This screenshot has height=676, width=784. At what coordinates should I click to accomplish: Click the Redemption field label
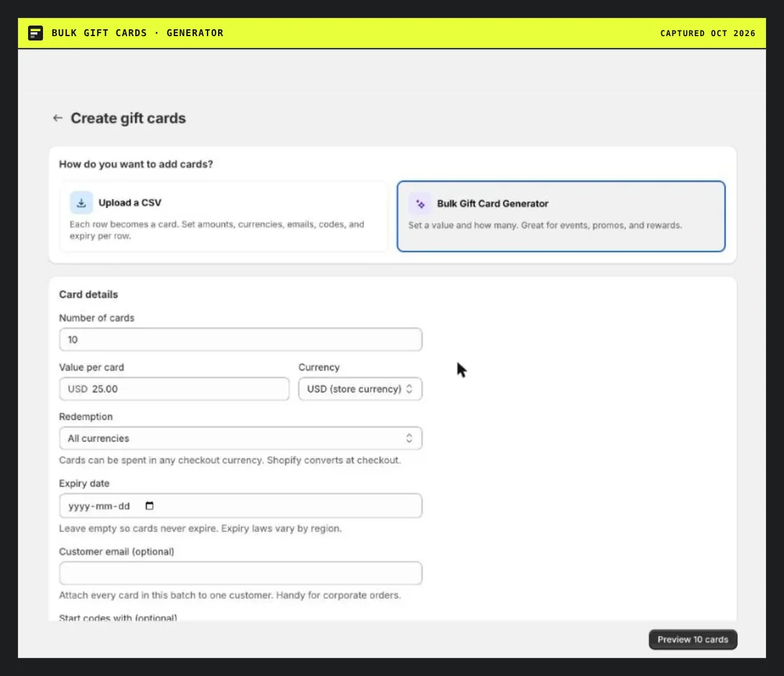click(x=86, y=417)
